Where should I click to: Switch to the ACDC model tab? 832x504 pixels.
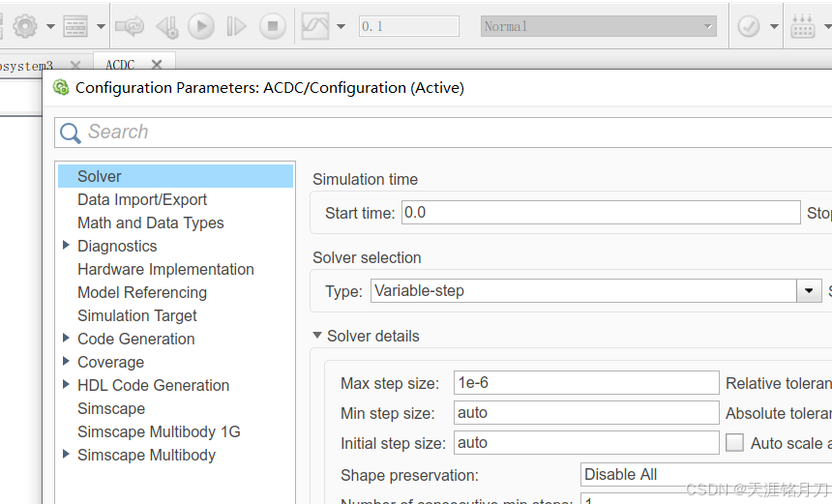[121, 65]
